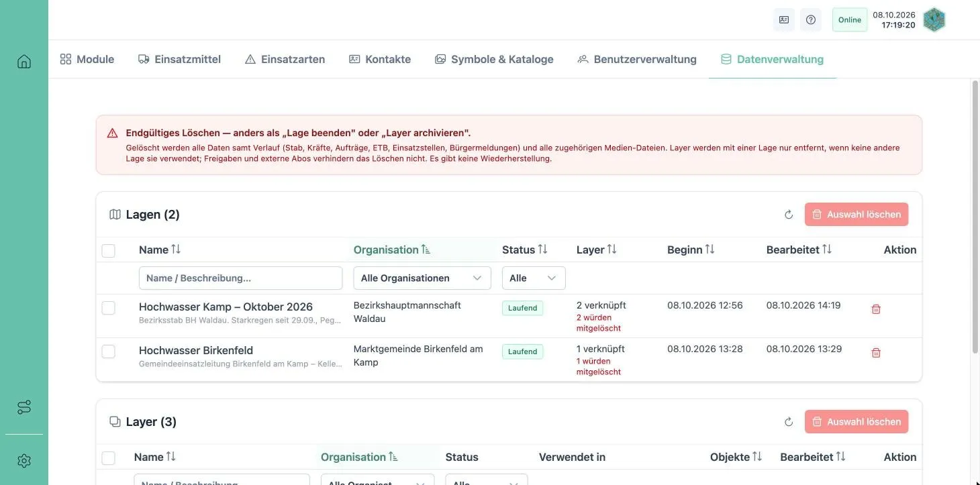Sort the Layer table by Organisation header

(359, 457)
